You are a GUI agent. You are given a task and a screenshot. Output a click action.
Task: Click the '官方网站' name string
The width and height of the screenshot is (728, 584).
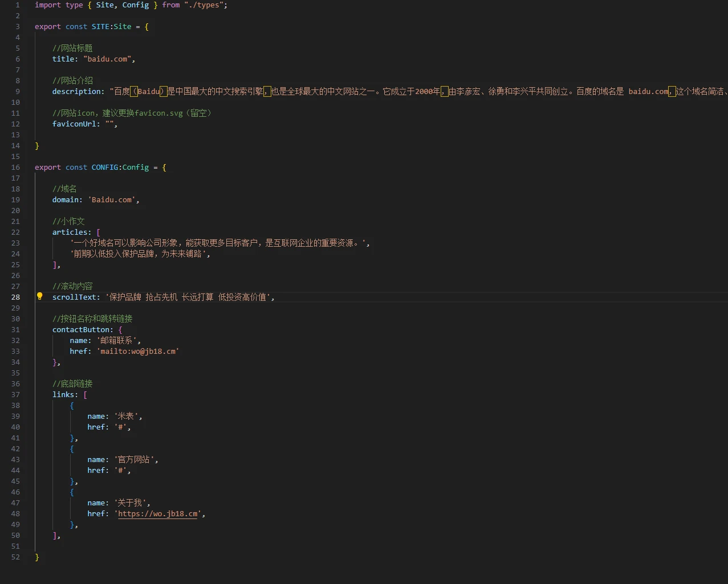tap(135, 460)
